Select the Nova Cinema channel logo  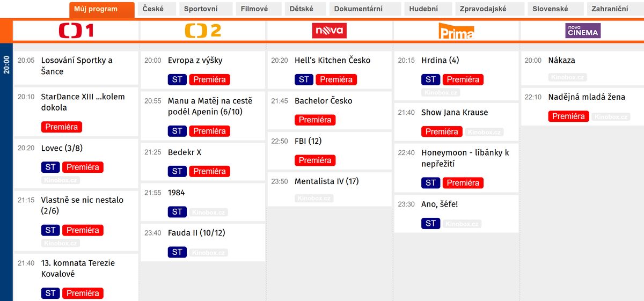click(x=583, y=31)
